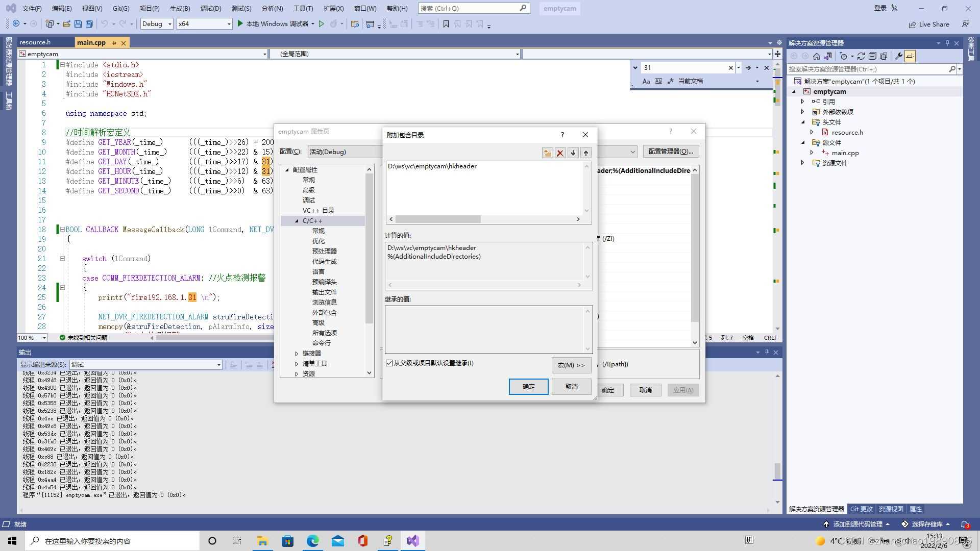Click the navigate backward arrow icon

(x=16, y=23)
